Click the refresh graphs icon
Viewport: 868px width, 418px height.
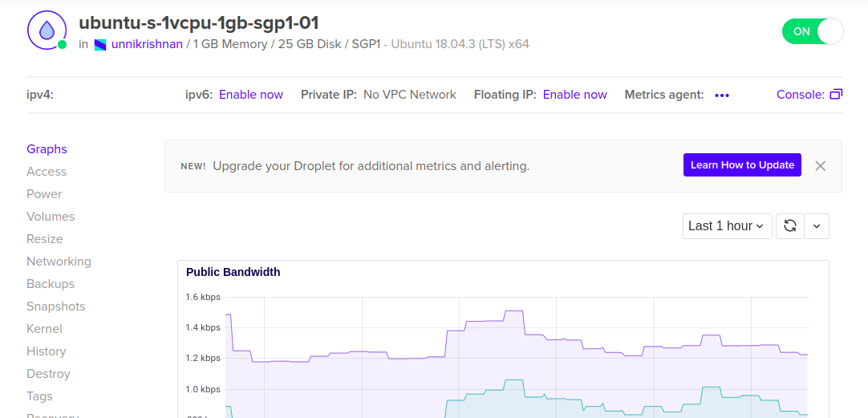789,226
